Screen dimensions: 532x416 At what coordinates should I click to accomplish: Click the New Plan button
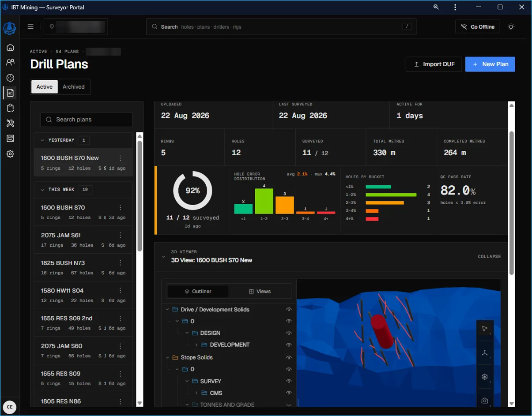490,64
